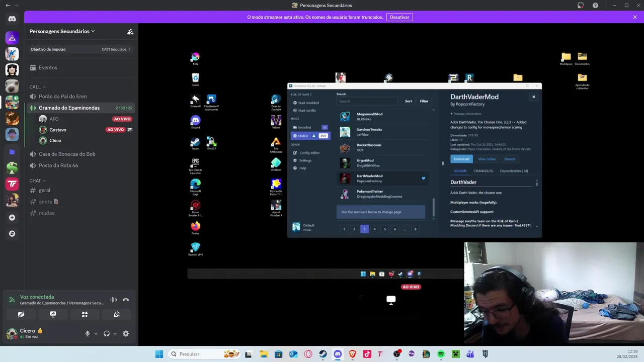Click the Windows Start button
This screenshot has width=644, height=362.
pyautogui.click(x=159, y=354)
